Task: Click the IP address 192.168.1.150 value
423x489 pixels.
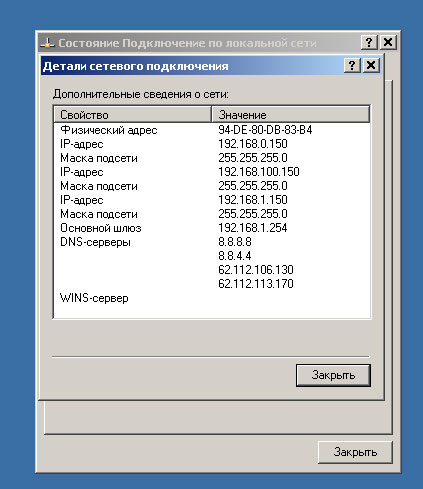Action: [x=253, y=200]
